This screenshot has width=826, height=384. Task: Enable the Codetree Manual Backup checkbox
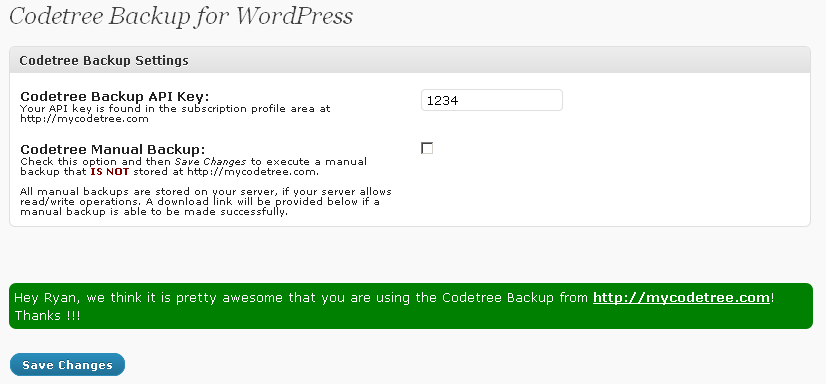pyautogui.click(x=427, y=148)
